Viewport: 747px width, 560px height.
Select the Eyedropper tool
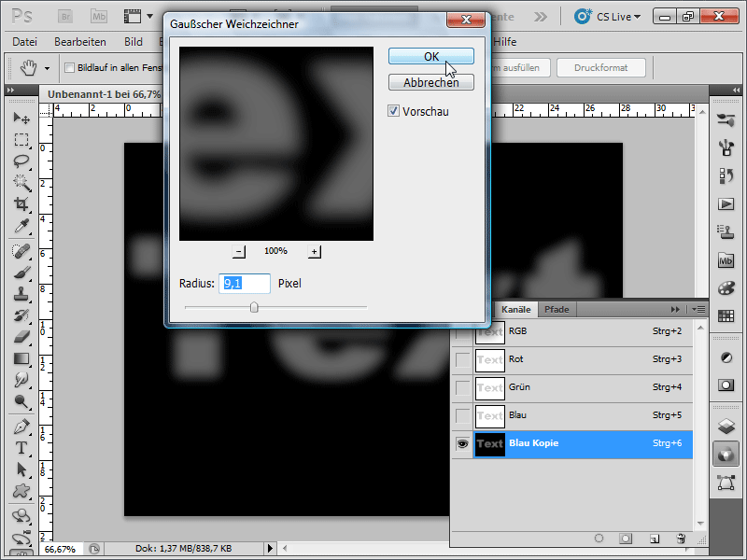pyautogui.click(x=21, y=226)
